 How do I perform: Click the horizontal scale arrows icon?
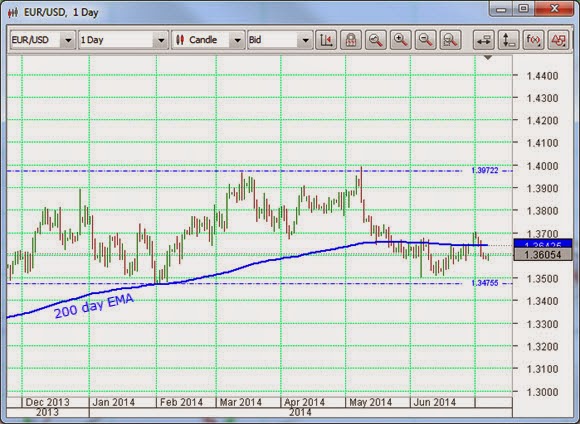coord(484,40)
